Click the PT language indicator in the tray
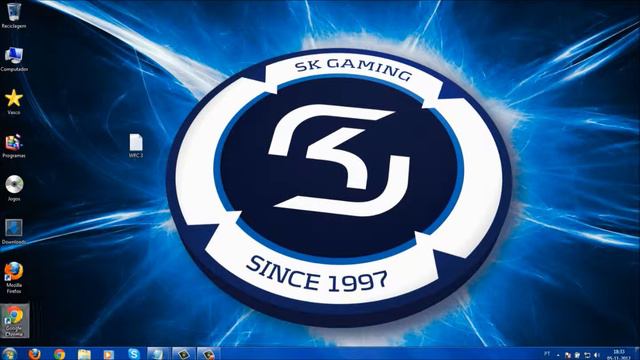This screenshot has width=640, height=360. 547,354
